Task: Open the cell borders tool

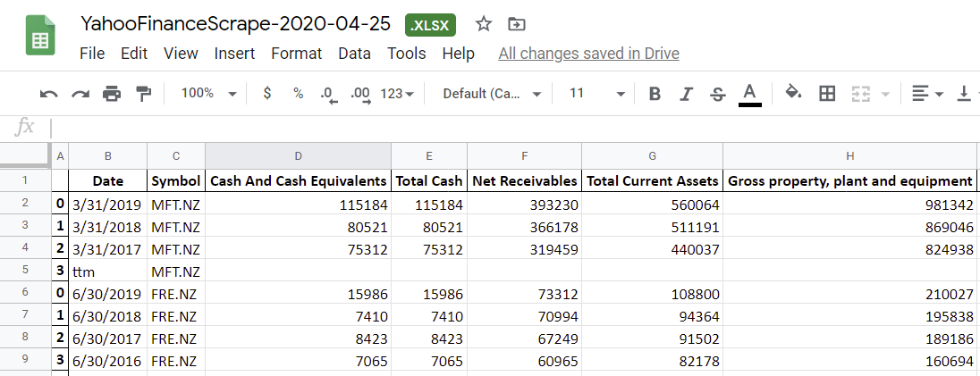Action: pos(827,94)
